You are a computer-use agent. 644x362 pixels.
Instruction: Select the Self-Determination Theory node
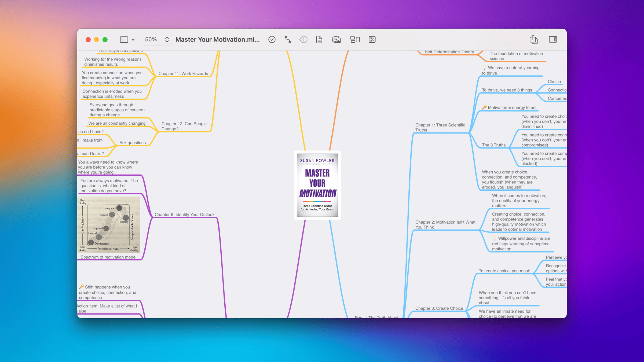tap(449, 52)
